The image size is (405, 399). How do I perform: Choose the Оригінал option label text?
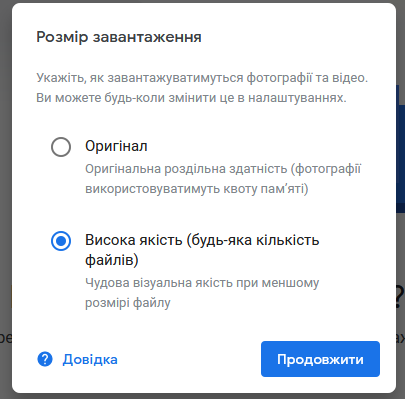click(116, 146)
